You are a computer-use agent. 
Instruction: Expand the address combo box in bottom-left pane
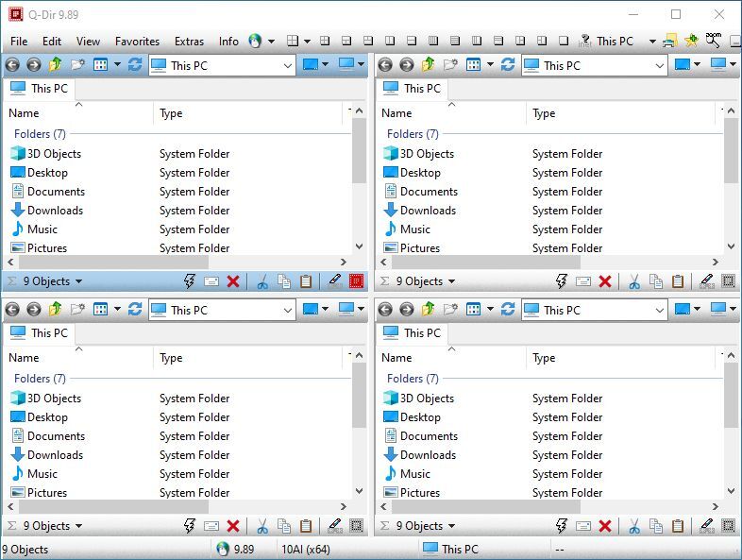(x=287, y=310)
